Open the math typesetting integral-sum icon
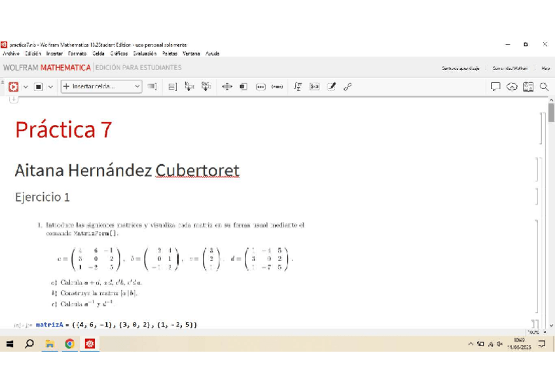Image resolution: width=555 pixels, height=392 pixels. tap(298, 86)
